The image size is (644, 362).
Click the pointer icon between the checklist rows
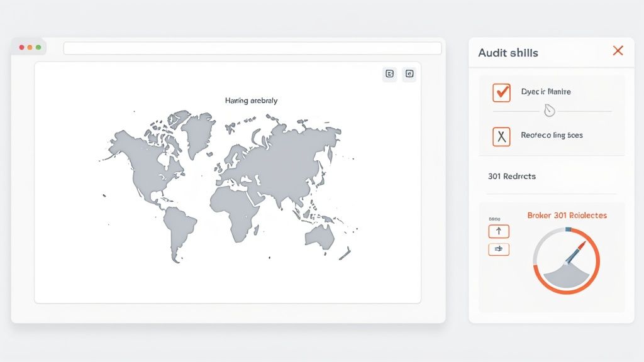pyautogui.click(x=551, y=110)
